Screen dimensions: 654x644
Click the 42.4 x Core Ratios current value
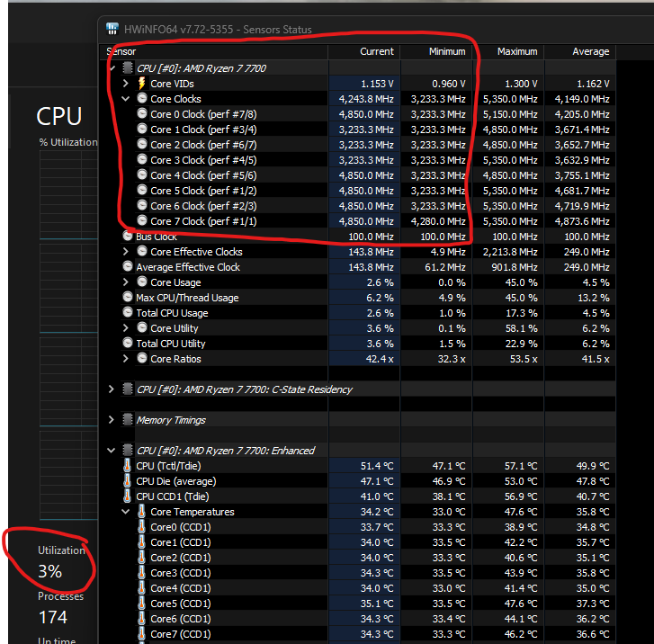pyautogui.click(x=380, y=359)
